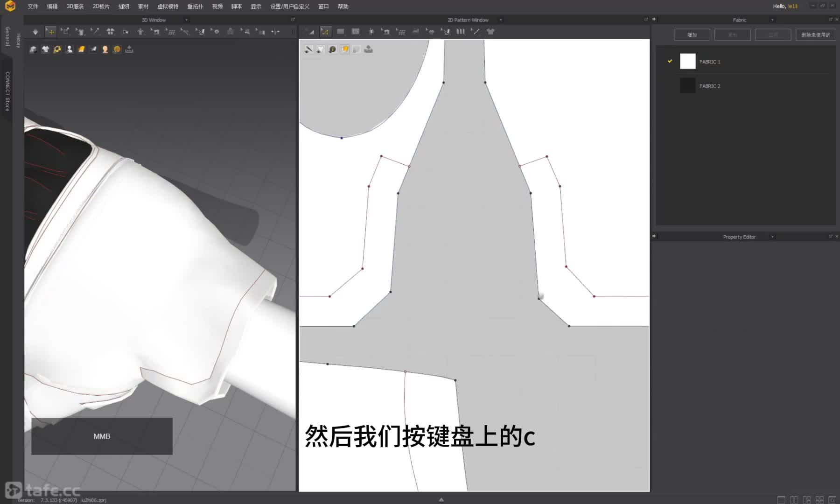This screenshot has height=504, width=840.
Task: Select the highlighted Edit Curvature tool in 2D toolbar
Action: (325, 32)
